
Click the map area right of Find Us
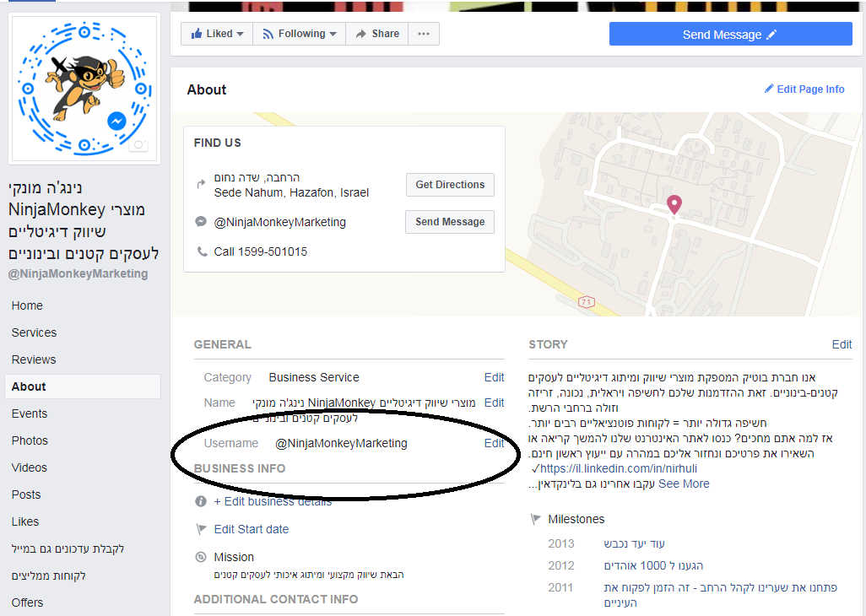[x=684, y=214]
